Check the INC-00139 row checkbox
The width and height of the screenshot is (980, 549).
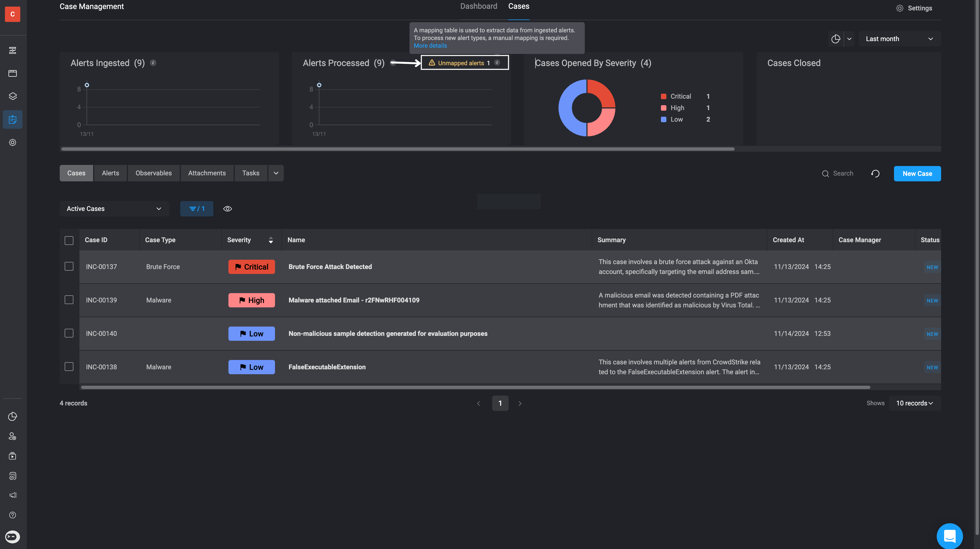point(69,300)
